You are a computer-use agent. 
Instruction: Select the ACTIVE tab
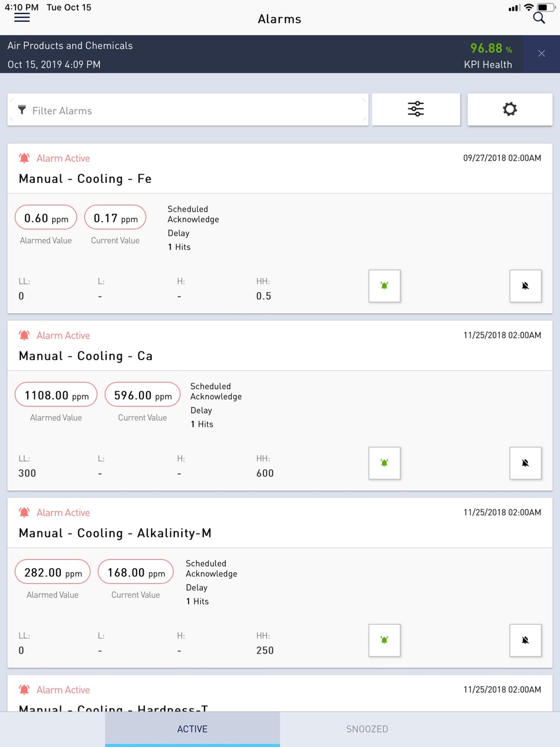click(192, 729)
